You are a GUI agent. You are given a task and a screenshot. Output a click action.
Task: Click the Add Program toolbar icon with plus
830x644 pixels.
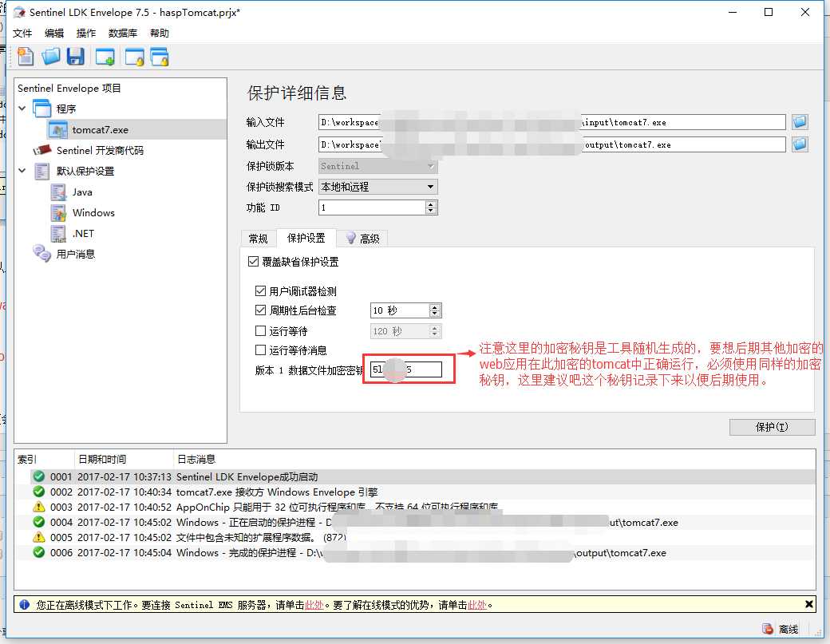[105, 56]
